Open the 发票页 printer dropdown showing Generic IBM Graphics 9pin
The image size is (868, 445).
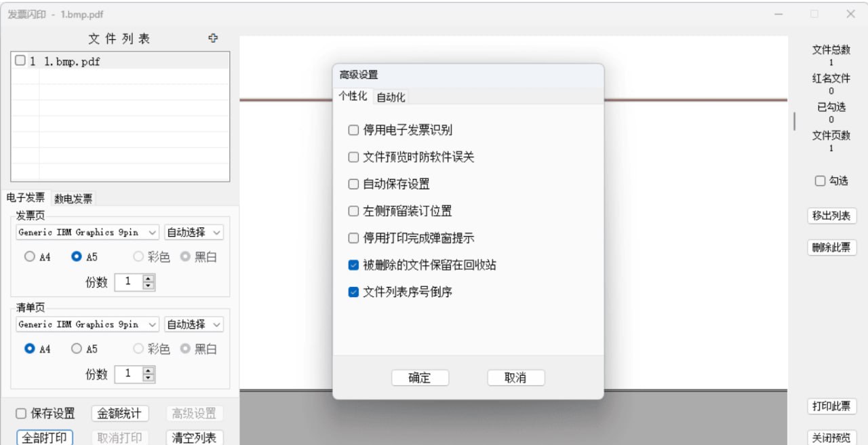pos(87,232)
